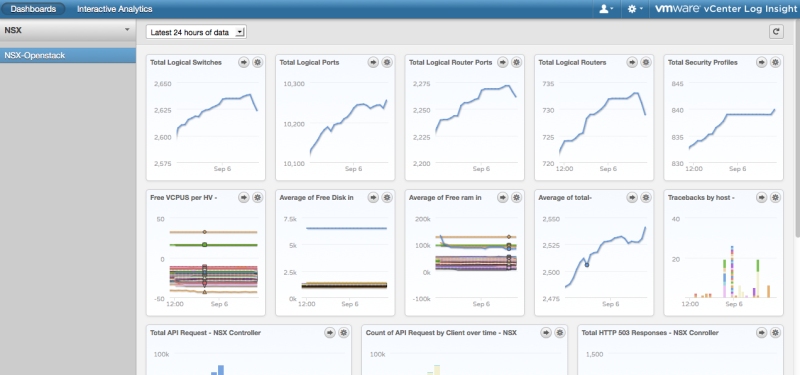Click arrow icon on Tracebacks by host widget
Image resolution: width=800 pixels, height=375 pixels.
point(761,197)
